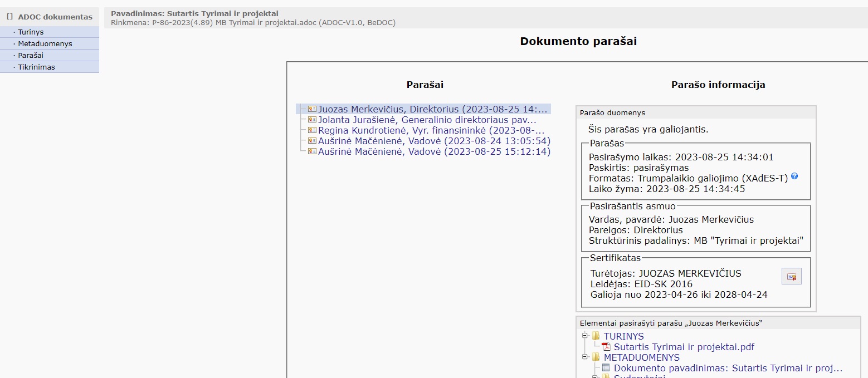Select Aušrinė Mačėnienė signature from 2023-08-25
The width and height of the screenshot is (868, 378).
tap(433, 151)
